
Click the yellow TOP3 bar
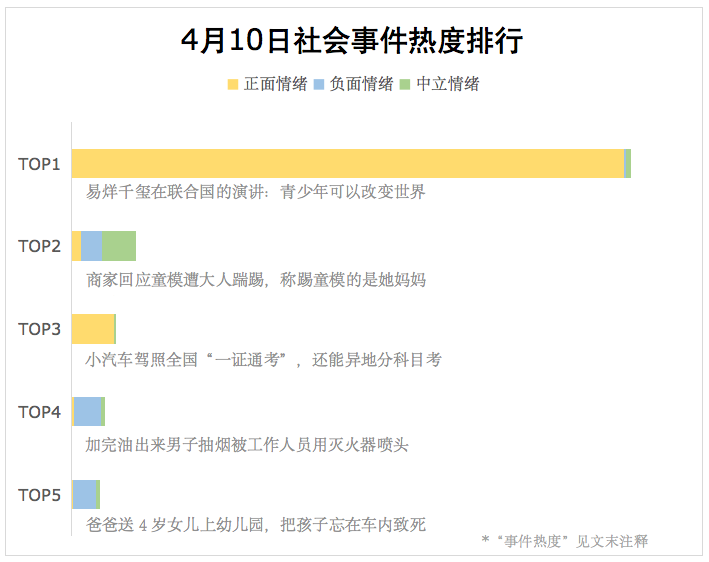tap(93, 329)
